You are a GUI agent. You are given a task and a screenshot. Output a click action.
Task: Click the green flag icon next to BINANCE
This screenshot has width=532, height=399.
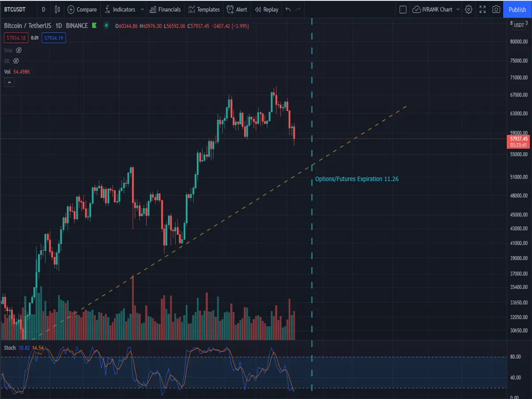click(x=94, y=26)
